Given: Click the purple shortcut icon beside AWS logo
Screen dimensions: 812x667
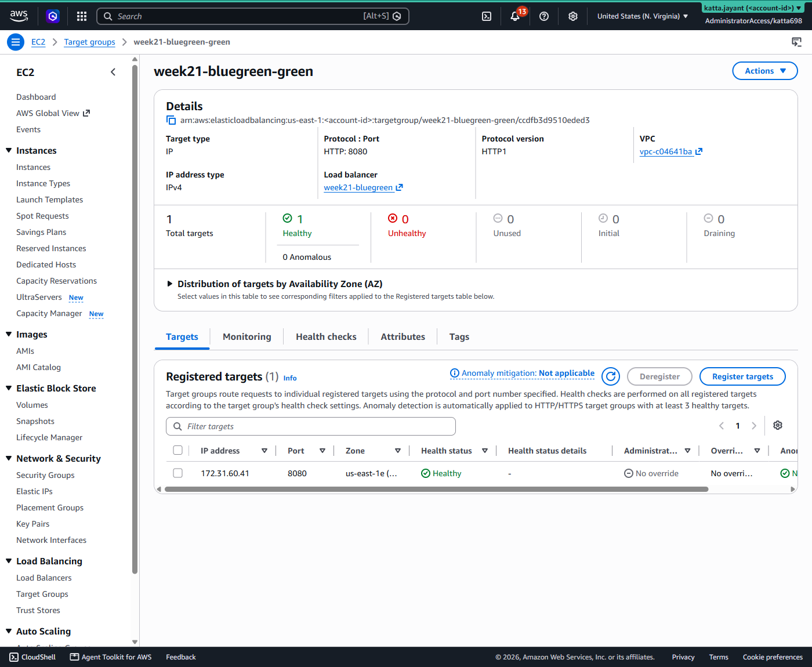Looking at the screenshot, I should point(53,16).
